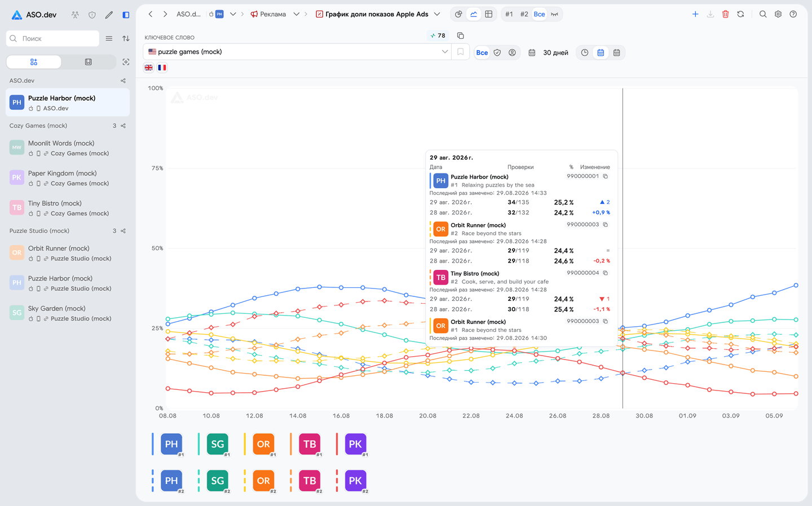Switch to line chart view
Viewport: 812px width, 506px height.
tap(474, 14)
